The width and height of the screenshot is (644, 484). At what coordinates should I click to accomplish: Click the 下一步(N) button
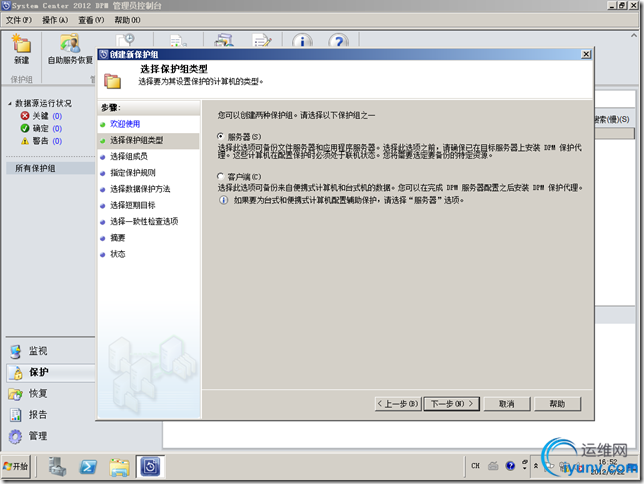coord(451,404)
